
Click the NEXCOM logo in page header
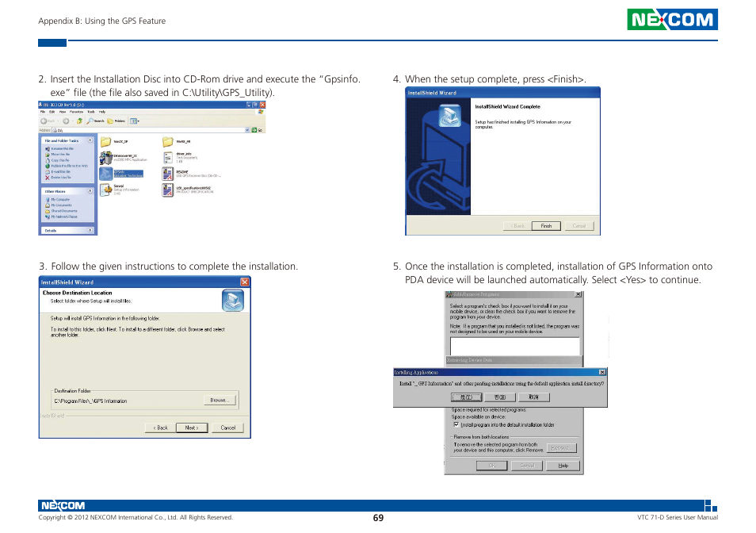[x=672, y=19]
